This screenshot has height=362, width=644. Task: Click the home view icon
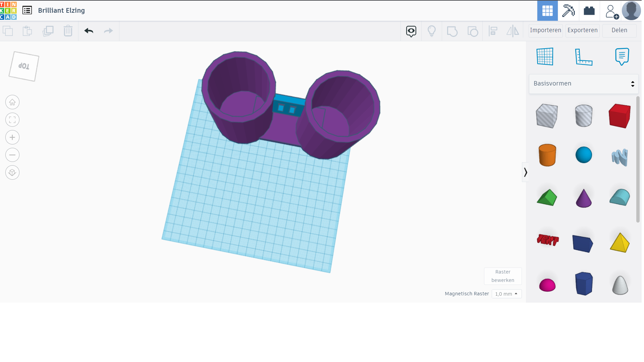pyautogui.click(x=12, y=102)
